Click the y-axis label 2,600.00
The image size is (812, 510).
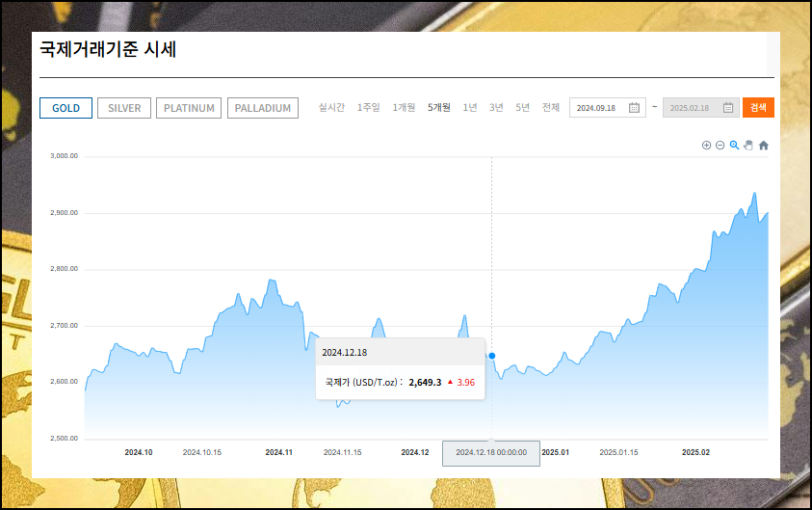point(64,382)
